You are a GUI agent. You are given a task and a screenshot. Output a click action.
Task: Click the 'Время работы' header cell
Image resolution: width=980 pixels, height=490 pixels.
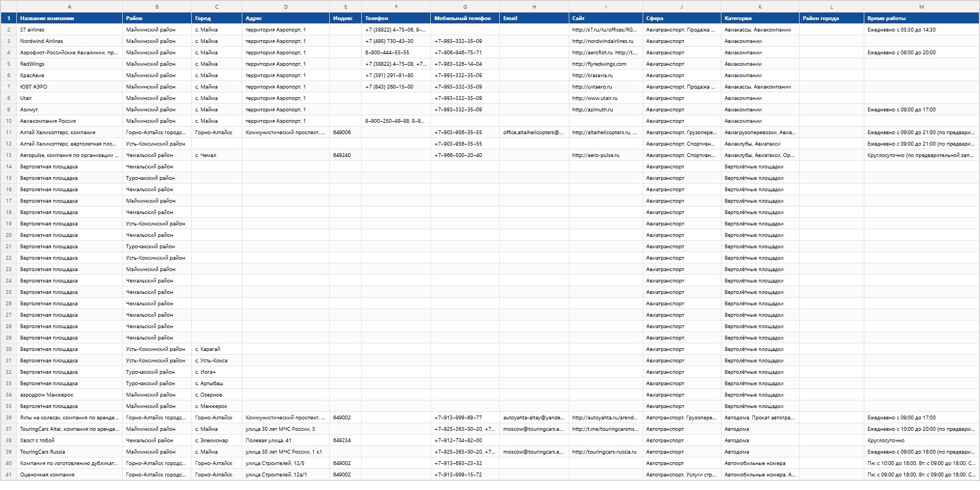(921, 18)
